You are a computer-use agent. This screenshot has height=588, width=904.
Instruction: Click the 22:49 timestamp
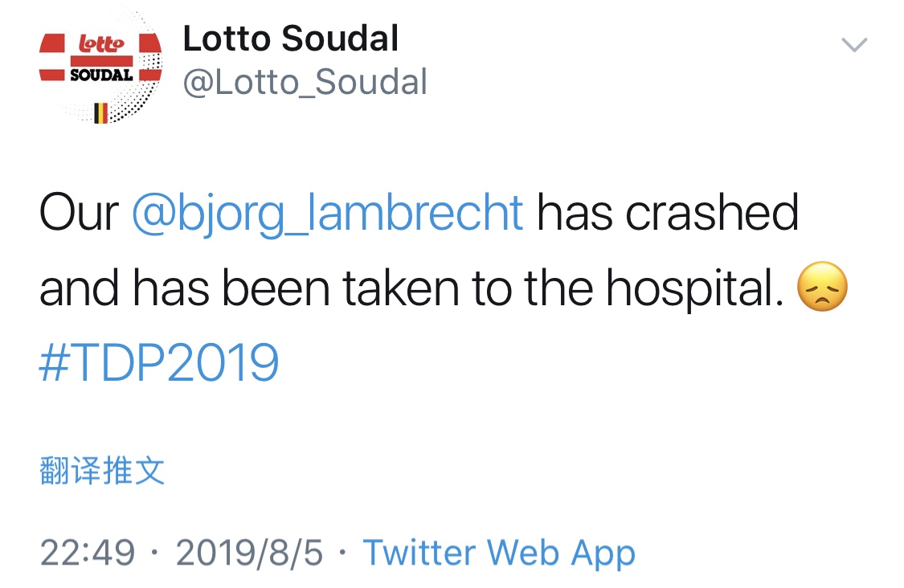(87, 553)
